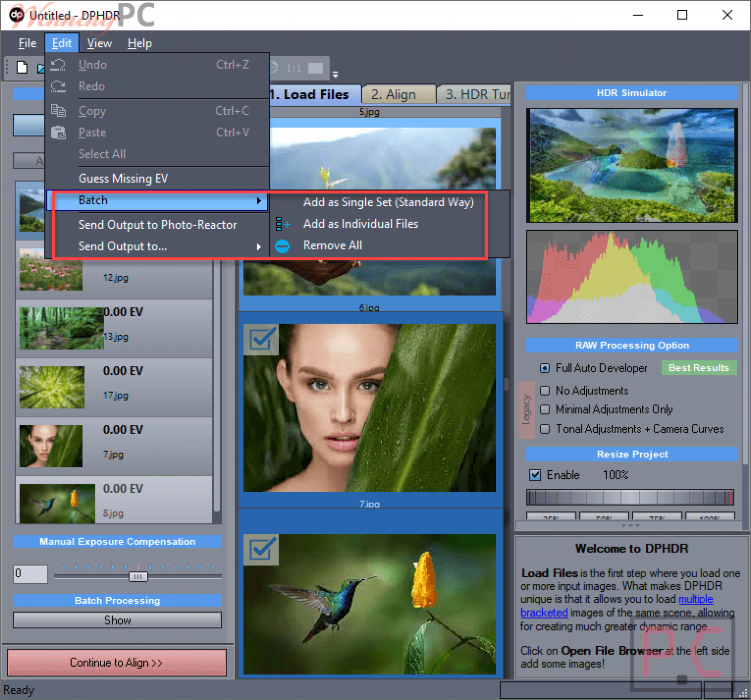Choose Undo from the Edit menu
The height and width of the screenshot is (700, 751).
tap(157, 65)
